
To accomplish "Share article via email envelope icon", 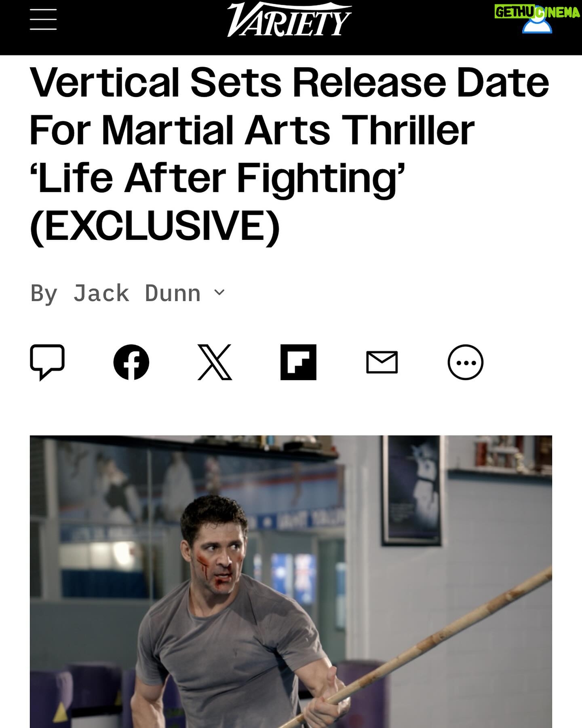I will [382, 362].
